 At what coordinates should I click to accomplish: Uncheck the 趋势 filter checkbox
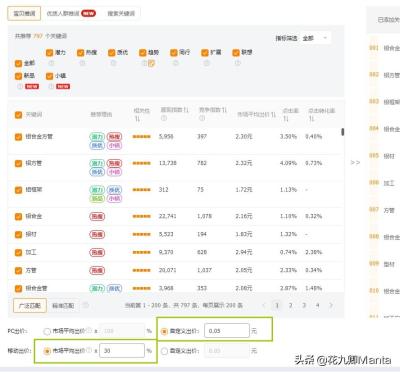click(x=143, y=53)
